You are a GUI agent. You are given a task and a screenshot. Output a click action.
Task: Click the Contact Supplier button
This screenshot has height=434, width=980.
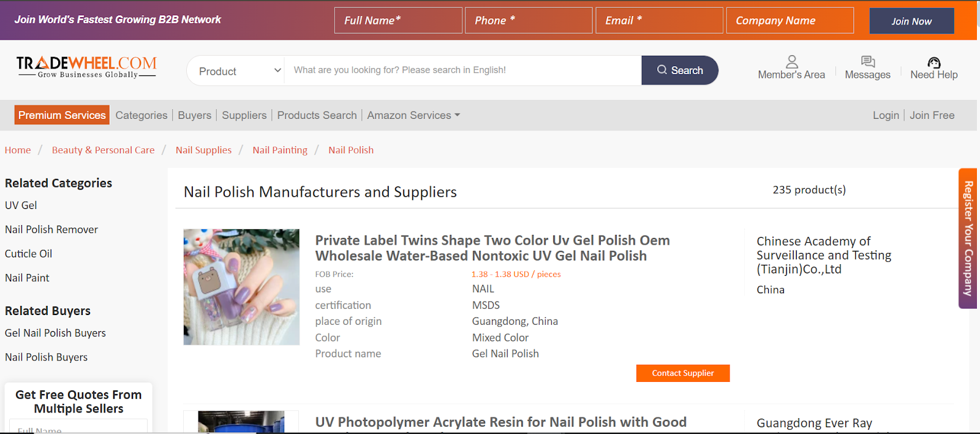pyautogui.click(x=683, y=373)
